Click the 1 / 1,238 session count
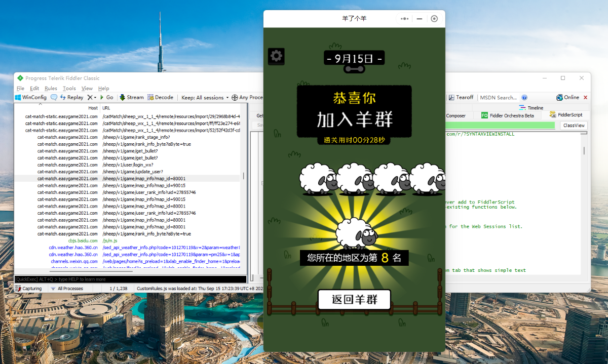 119,289
